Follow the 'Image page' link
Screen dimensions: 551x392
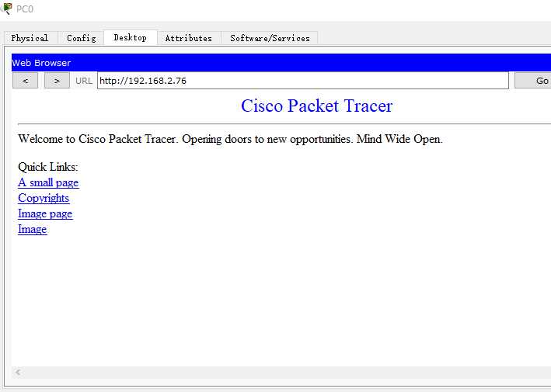tap(45, 213)
